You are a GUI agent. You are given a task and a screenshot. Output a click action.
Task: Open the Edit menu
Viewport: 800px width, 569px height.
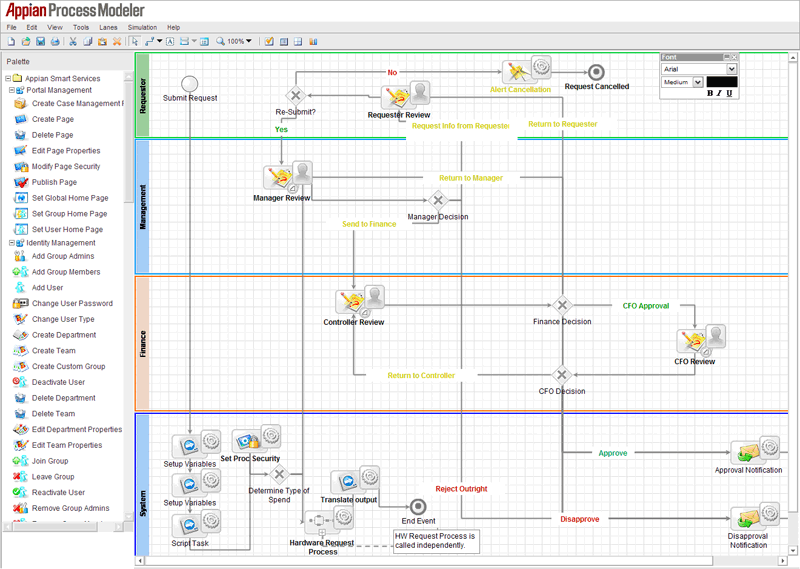(x=32, y=28)
